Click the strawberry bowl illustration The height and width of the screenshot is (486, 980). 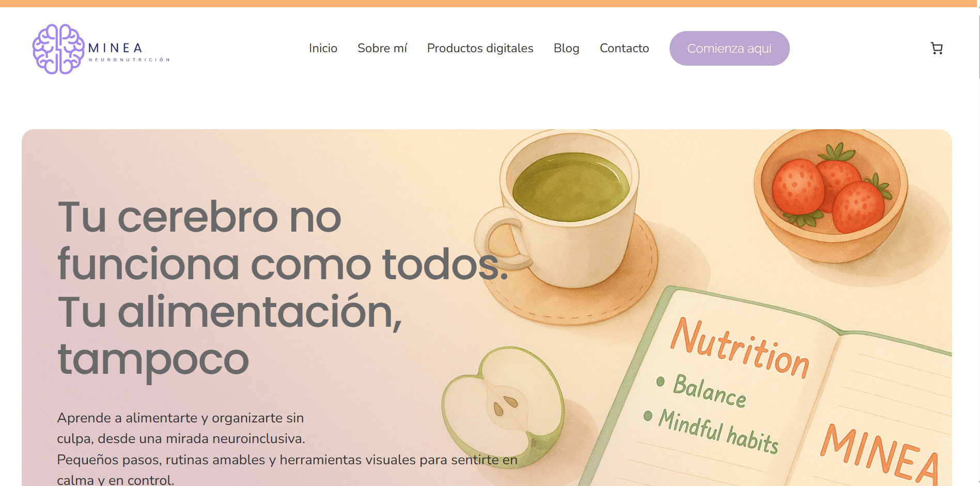(x=830, y=194)
